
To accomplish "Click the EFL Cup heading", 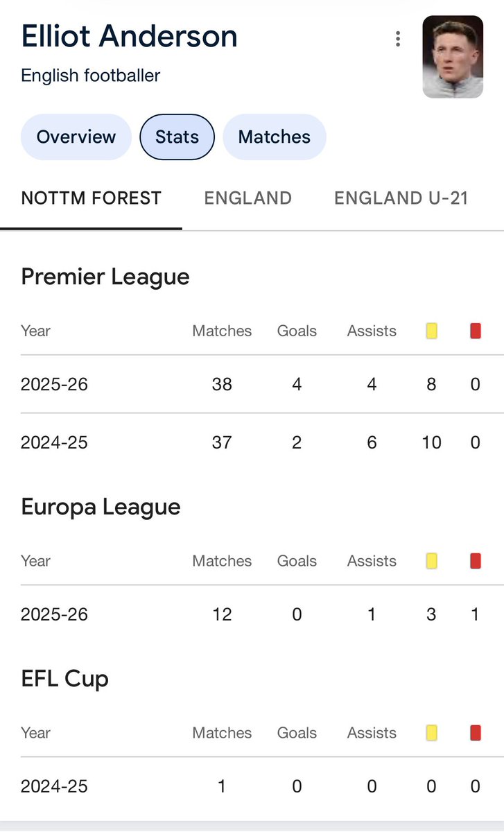I will pos(65,679).
